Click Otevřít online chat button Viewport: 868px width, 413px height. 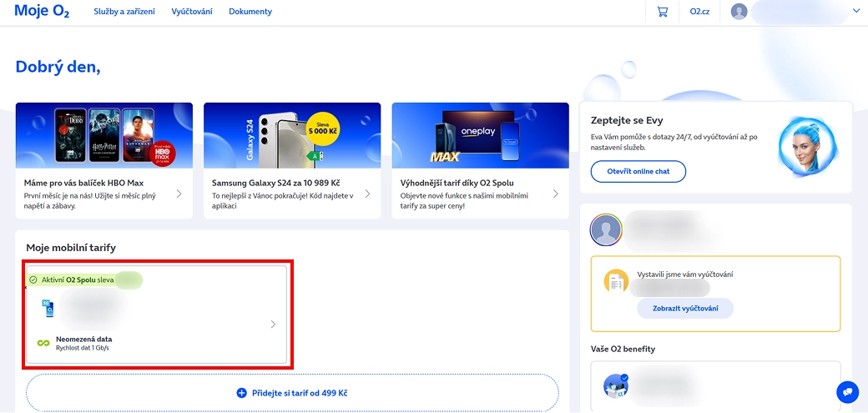point(638,172)
